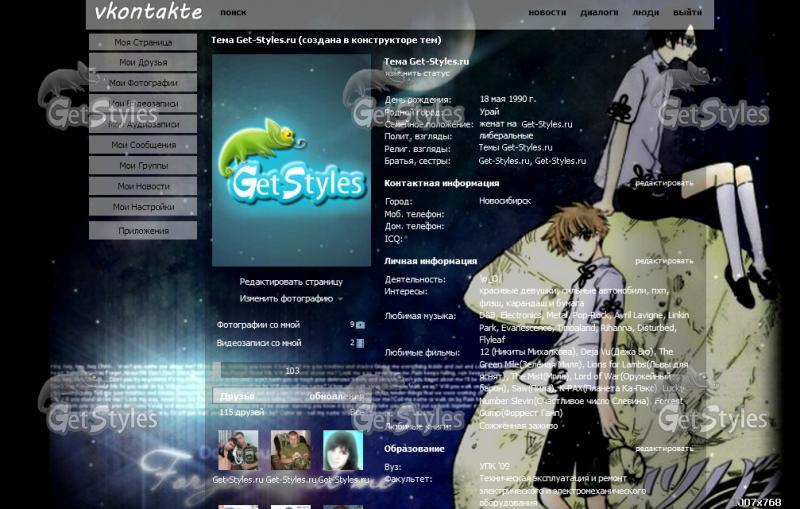Image resolution: width=800 pixels, height=509 pixels.
Task: Open the поиск search link
Action: coord(233,12)
